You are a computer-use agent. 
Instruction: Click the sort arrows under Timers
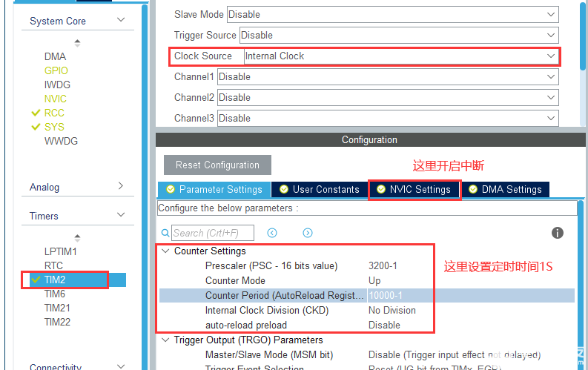click(x=77, y=238)
